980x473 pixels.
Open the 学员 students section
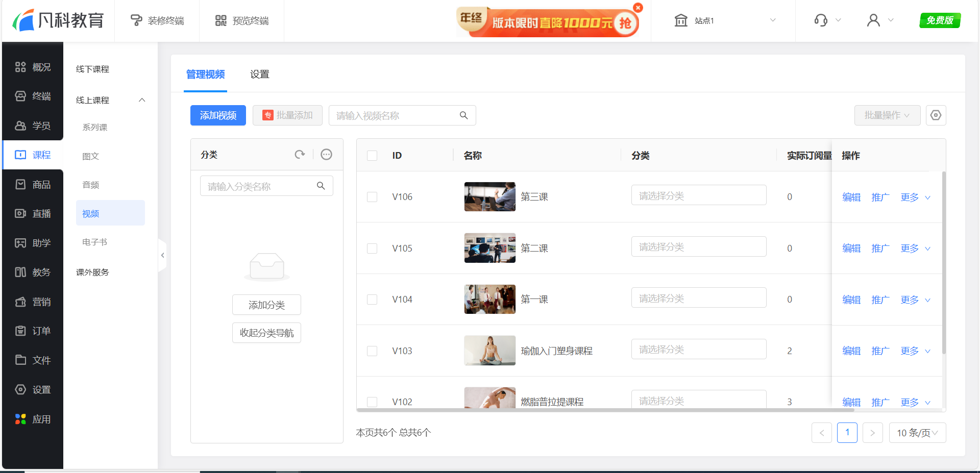coord(33,126)
